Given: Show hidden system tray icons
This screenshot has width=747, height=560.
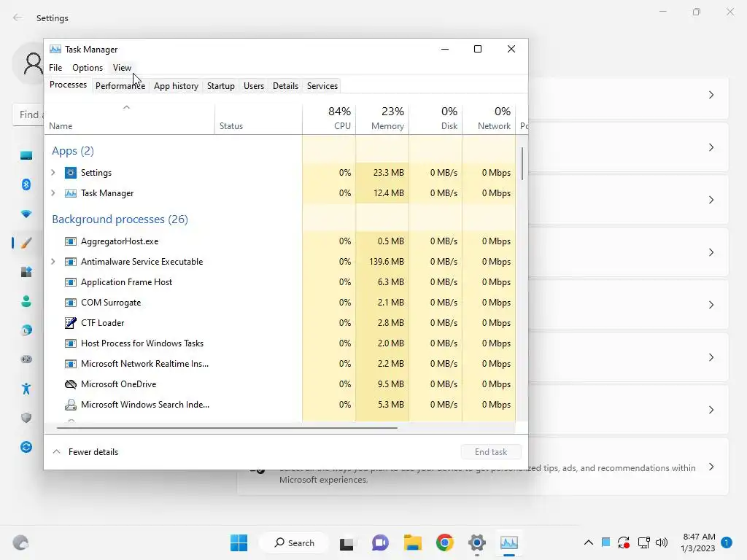Looking at the screenshot, I should 589,542.
